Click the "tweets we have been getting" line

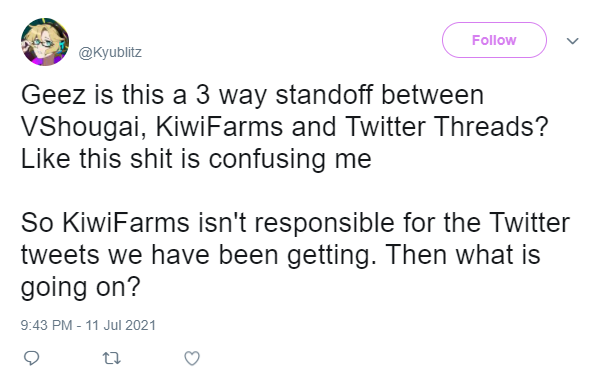pos(198,255)
